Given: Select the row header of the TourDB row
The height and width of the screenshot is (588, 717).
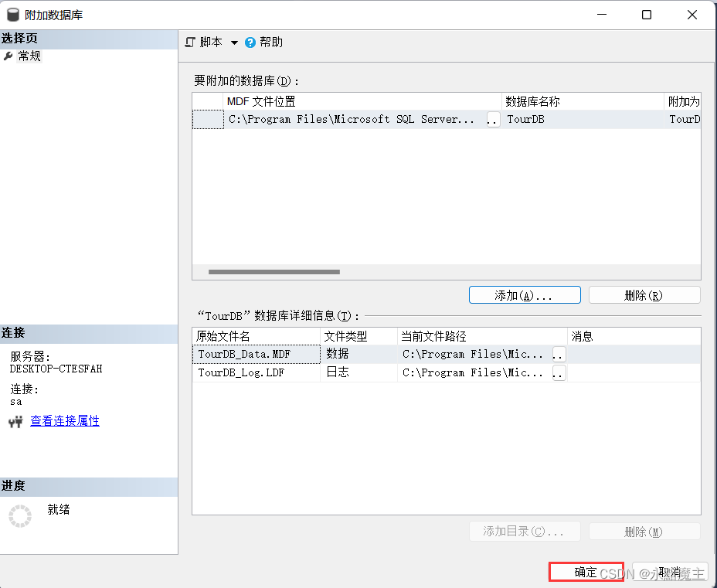Looking at the screenshot, I should (208, 119).
